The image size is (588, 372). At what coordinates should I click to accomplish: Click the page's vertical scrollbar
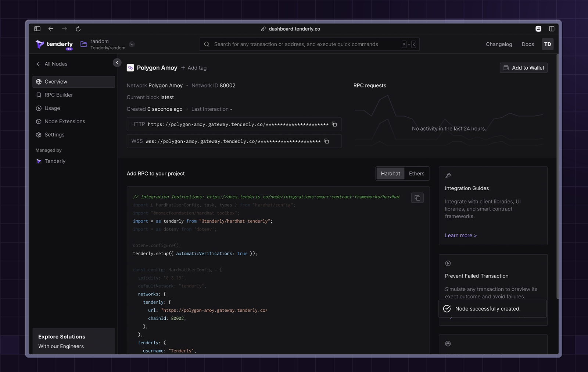(x=557, y=177)
